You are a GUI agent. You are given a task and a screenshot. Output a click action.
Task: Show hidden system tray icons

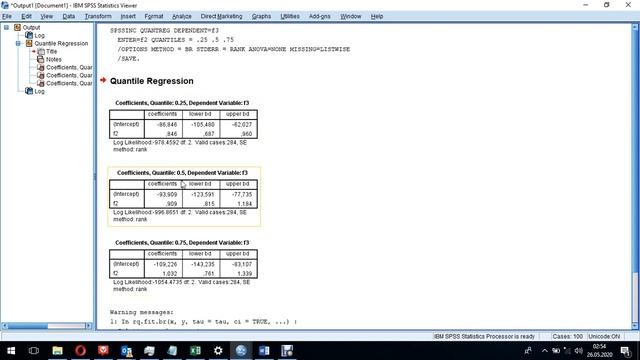[544, 351]
